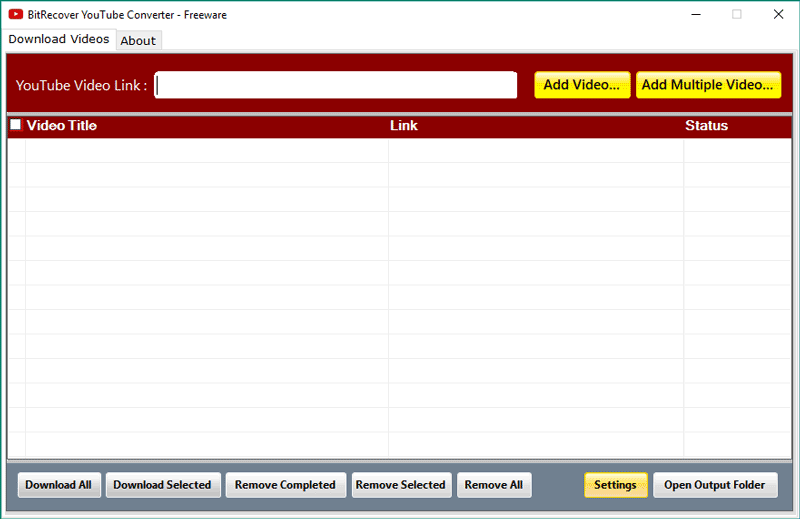Image resolution: width=800 pixels, height=519 pixels.
Task: Click the Add Multiple Video button
Action: [x=708, y=85]
